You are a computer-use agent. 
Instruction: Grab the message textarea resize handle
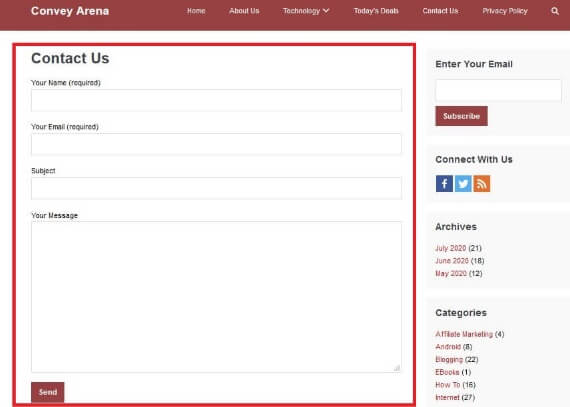click(x=397, y=368)
